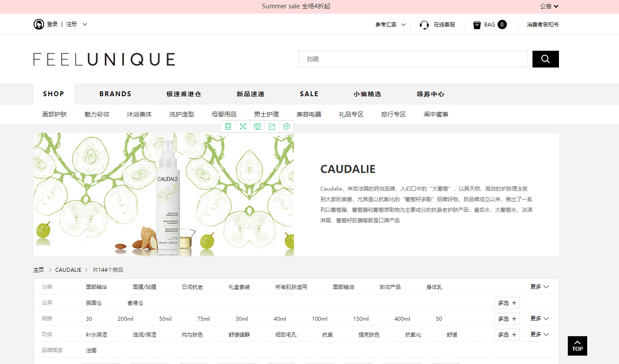This screenshot has width=619, height=364.
Task: Enable 多选 for the 功效 row
Action: (507, 334)
